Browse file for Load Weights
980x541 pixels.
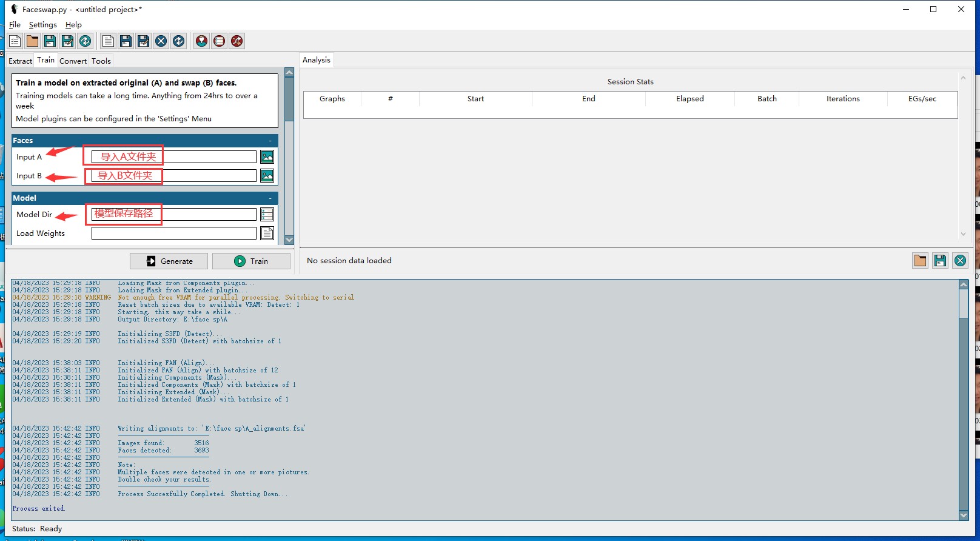[x=267, y=234]
